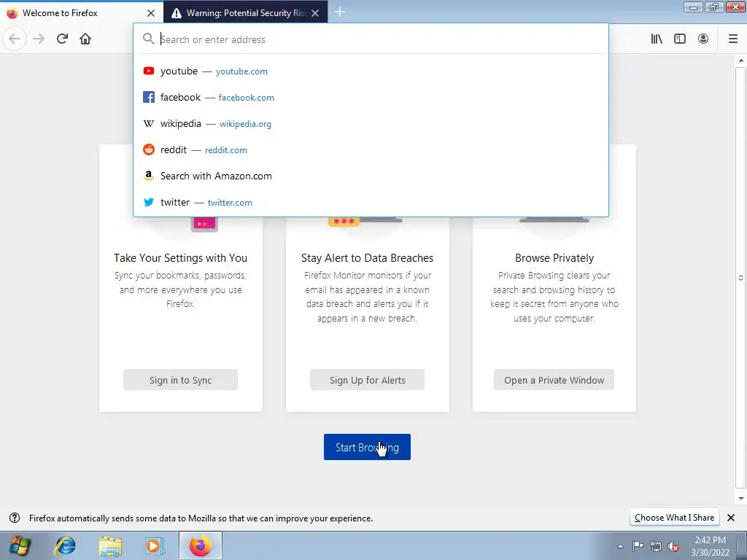
Task: Open a new tab with plus
Action: [340, 12]
